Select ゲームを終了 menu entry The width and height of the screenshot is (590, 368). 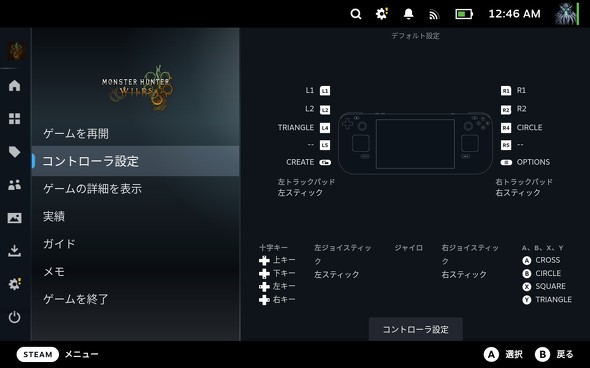coord(135,299)
